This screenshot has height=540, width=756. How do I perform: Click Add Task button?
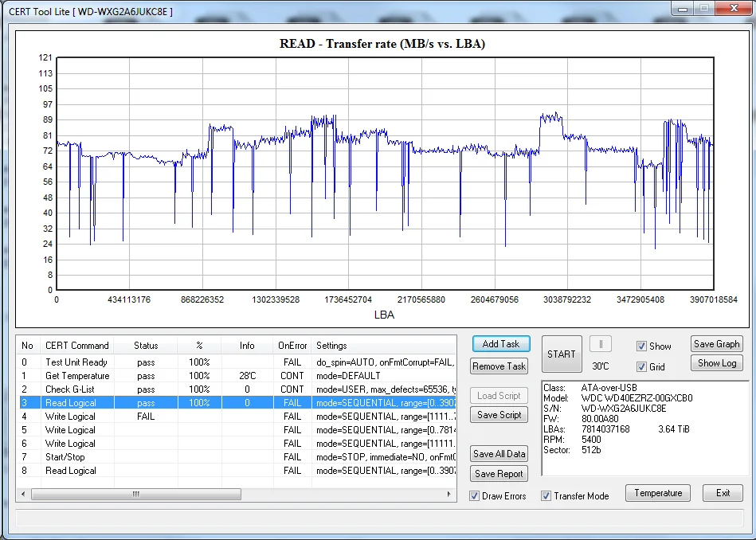(500, 344)
